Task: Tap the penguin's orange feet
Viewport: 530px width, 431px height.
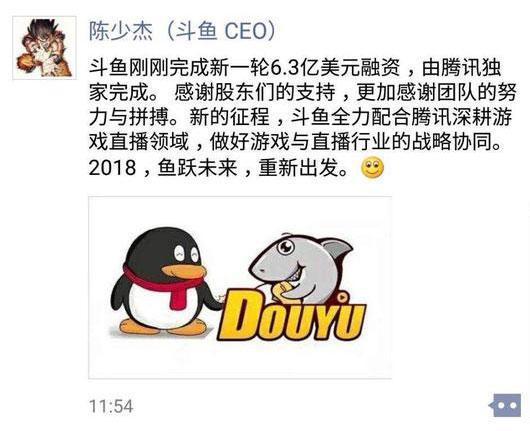Action: click(x=162, y=326)
